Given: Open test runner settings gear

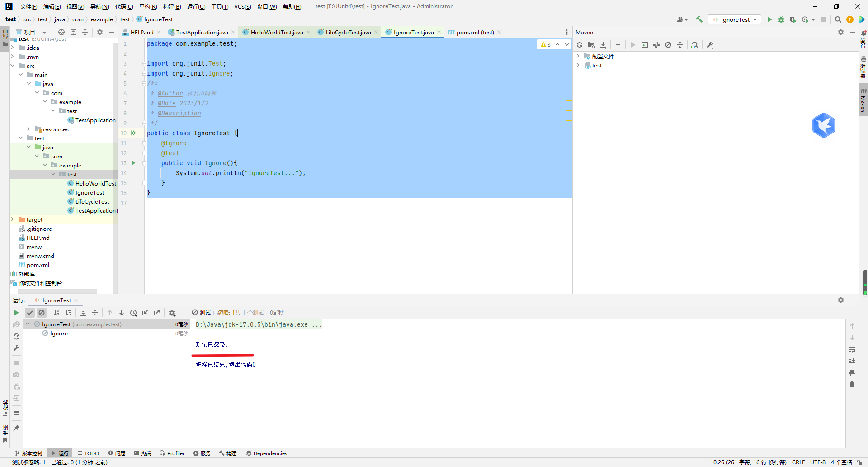Looking at the screenshot, I should (172, 313).
